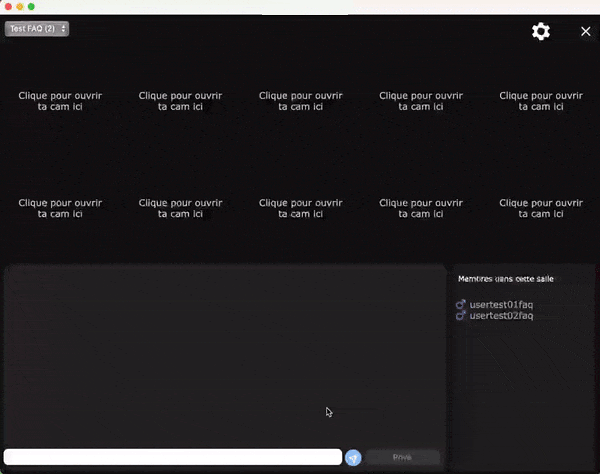The width and height of the screenshot is (600, 474).
Task: Select user usertest02faq in members list
Action: 501,316
